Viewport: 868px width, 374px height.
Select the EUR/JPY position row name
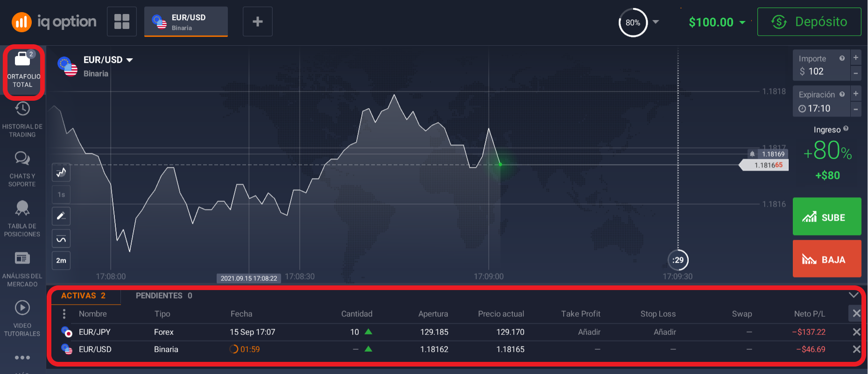point(95,332)
